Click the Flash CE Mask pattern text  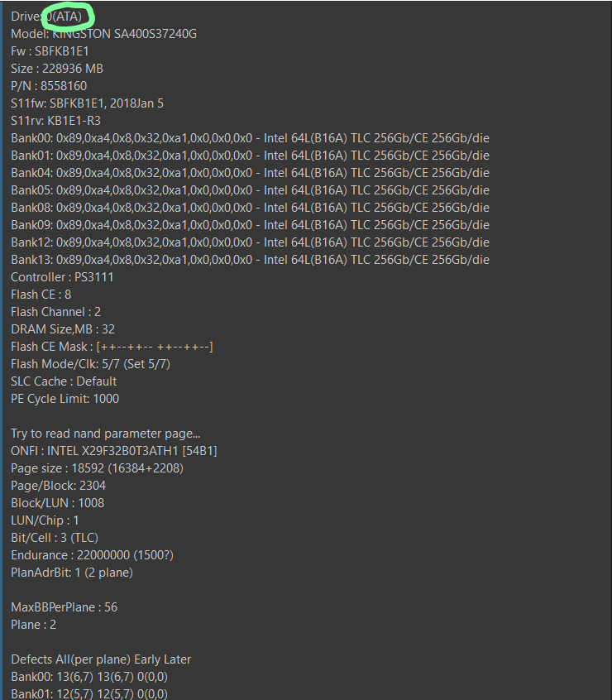[155, 347]
